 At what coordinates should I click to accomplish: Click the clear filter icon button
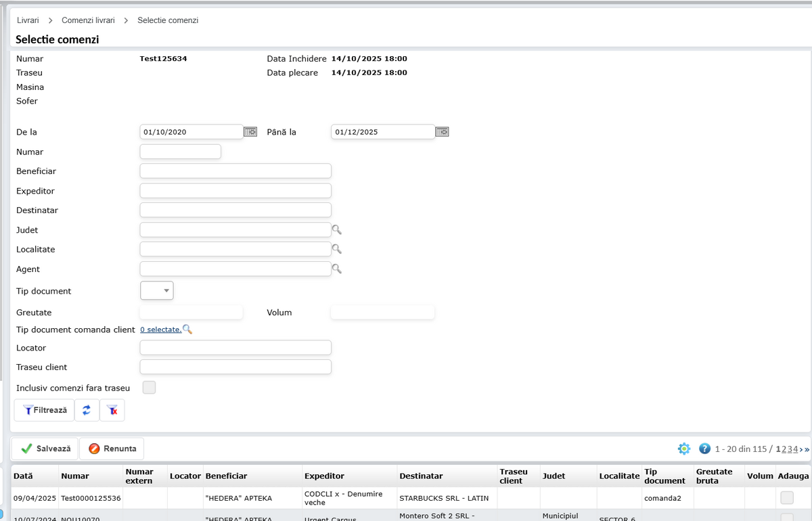tap(112, 410)
